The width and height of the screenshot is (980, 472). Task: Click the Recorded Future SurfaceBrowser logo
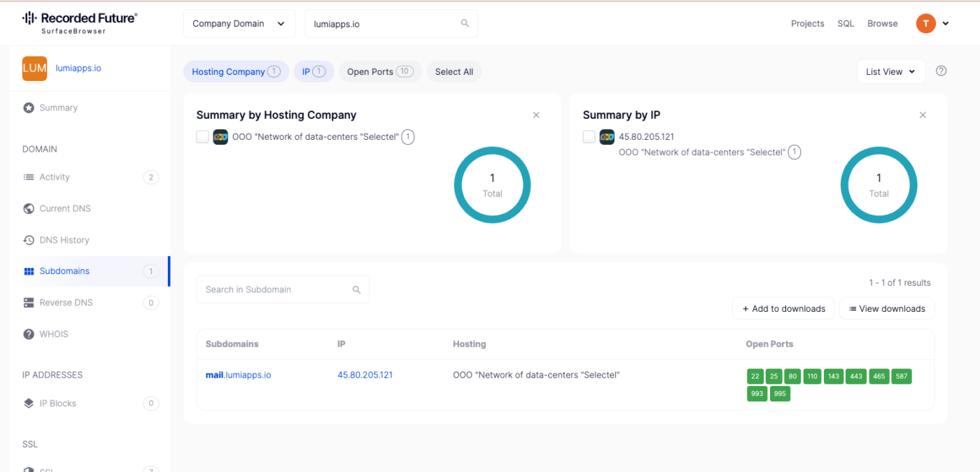[80, 22]
